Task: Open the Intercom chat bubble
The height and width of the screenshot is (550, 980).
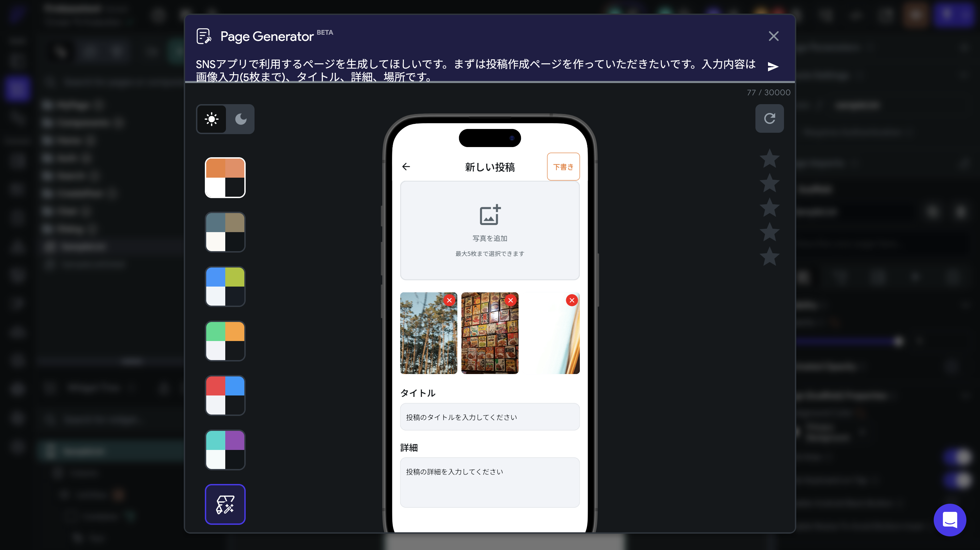Action: (x=950, y=520)
